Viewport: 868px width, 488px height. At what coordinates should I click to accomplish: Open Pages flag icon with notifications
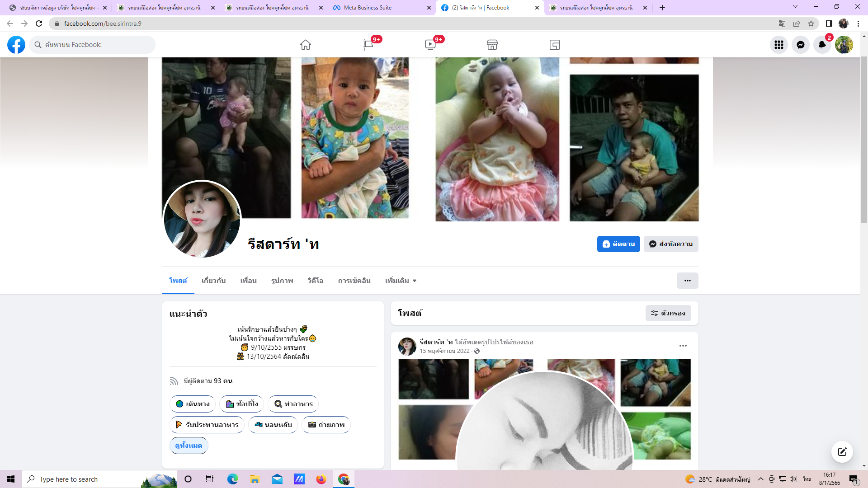pos(368,45)
